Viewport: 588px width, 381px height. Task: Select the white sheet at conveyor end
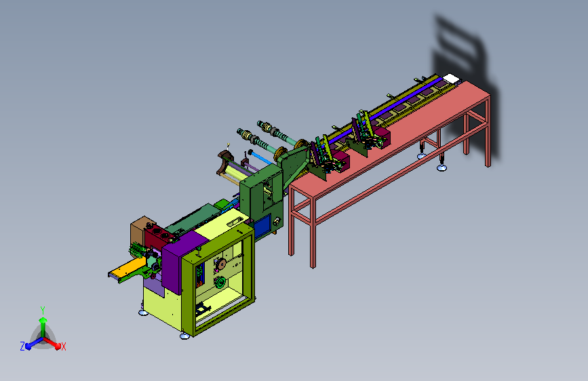(x=452, y=79)
